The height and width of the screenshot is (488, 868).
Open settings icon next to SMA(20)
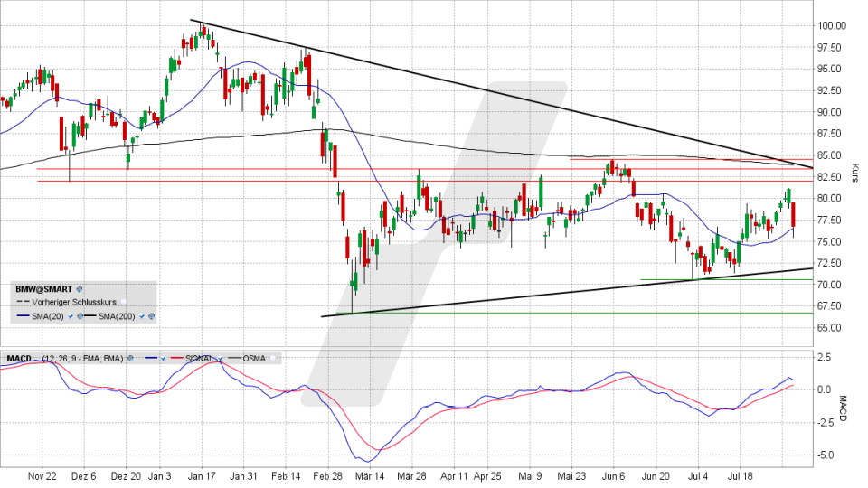tap(80, 316)
